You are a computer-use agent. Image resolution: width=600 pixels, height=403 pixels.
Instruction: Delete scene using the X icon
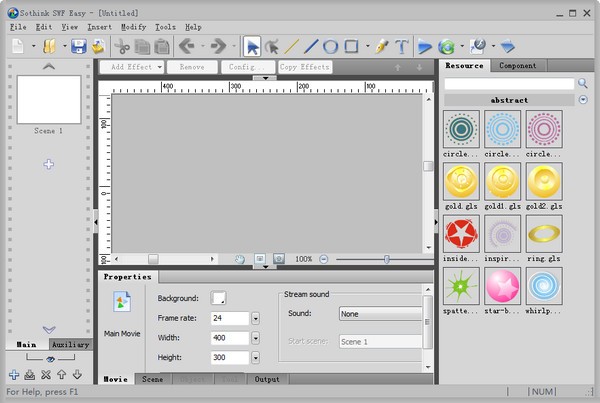tap(45, 375)
